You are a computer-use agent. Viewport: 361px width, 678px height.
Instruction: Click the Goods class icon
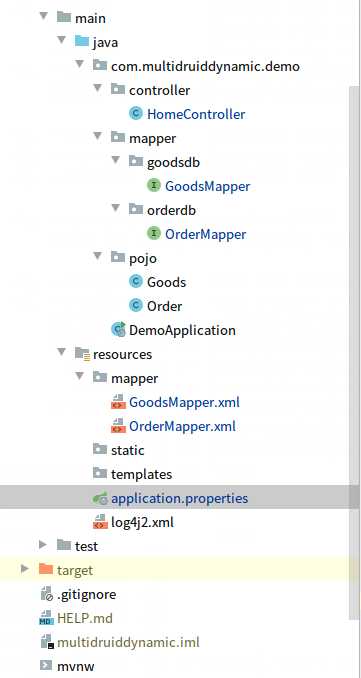tap(136, 281)
